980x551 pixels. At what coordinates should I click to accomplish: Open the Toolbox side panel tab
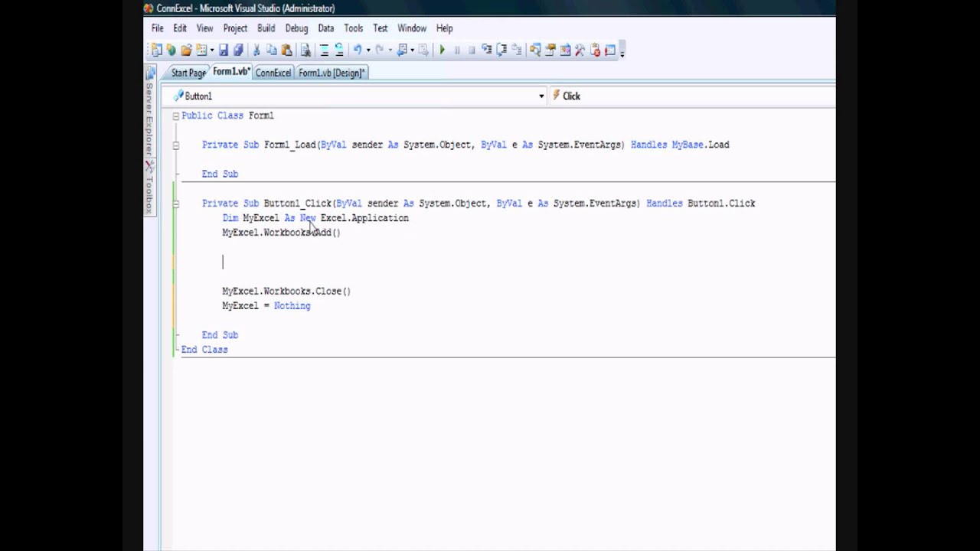pos(150,188)
